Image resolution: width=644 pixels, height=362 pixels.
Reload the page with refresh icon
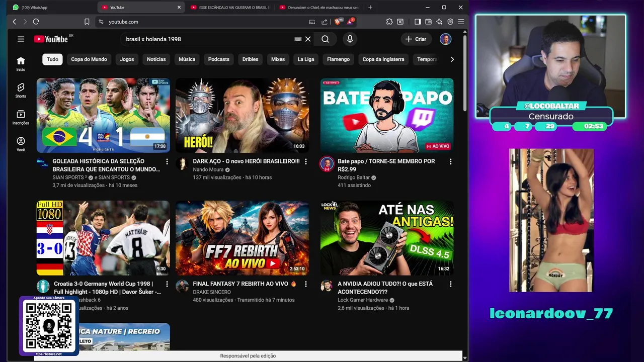click(x=36, y=22)
